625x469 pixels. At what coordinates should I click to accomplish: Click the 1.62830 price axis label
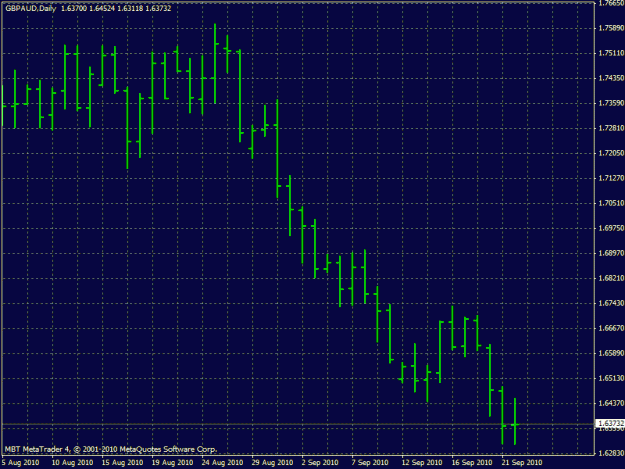coord(611,453)
